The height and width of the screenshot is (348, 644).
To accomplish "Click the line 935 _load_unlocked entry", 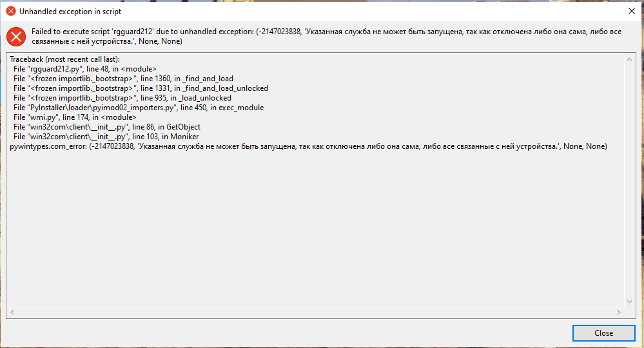I will [x=122, y=98].
